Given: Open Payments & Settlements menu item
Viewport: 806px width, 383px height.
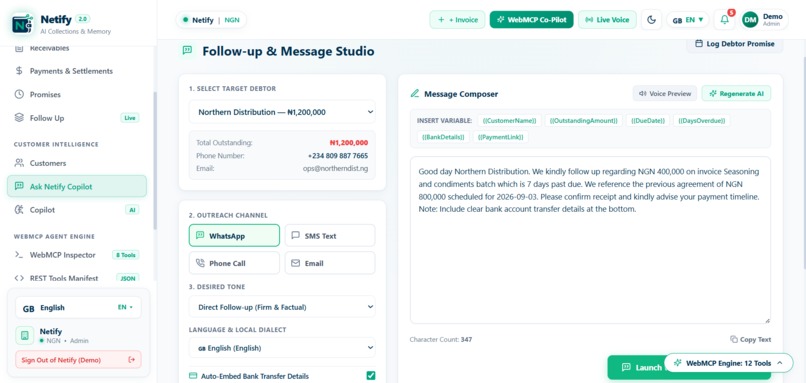Looking at the screenshot, I should point(77,71).
